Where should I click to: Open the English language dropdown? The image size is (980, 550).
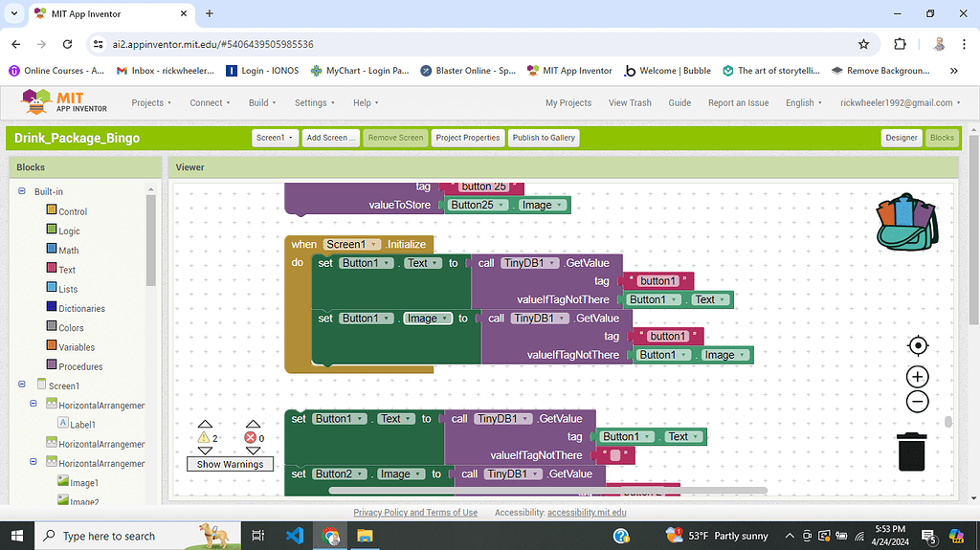804,103
